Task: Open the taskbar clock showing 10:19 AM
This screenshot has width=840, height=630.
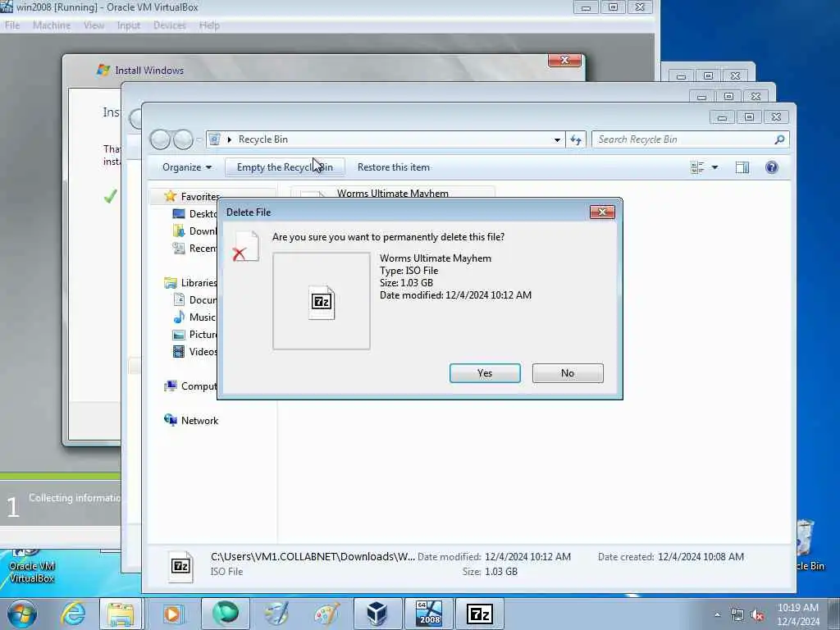Action: (797, 614)
